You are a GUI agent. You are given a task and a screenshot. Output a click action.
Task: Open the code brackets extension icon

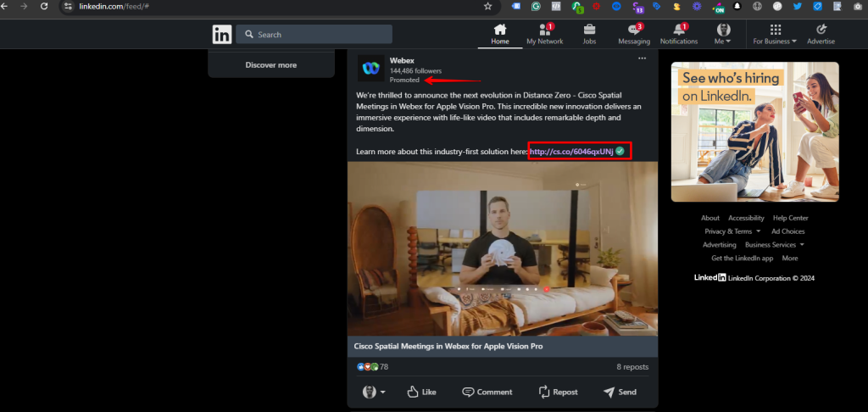(x=556, y=6)
